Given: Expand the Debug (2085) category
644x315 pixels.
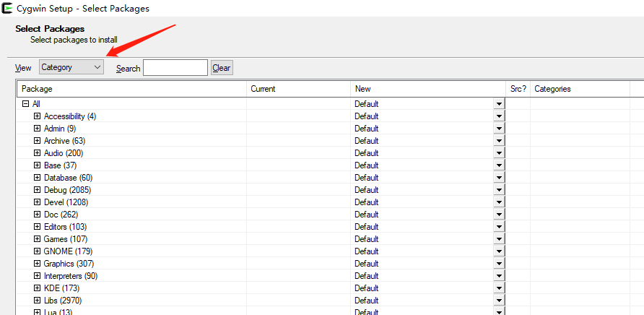Looking at the screenshot, I should coord(38,190).
